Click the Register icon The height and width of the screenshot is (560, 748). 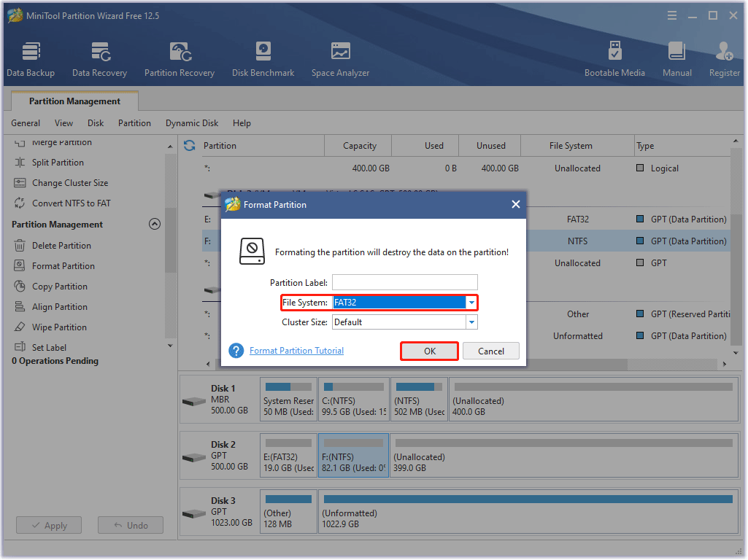[x=724, y=58]
